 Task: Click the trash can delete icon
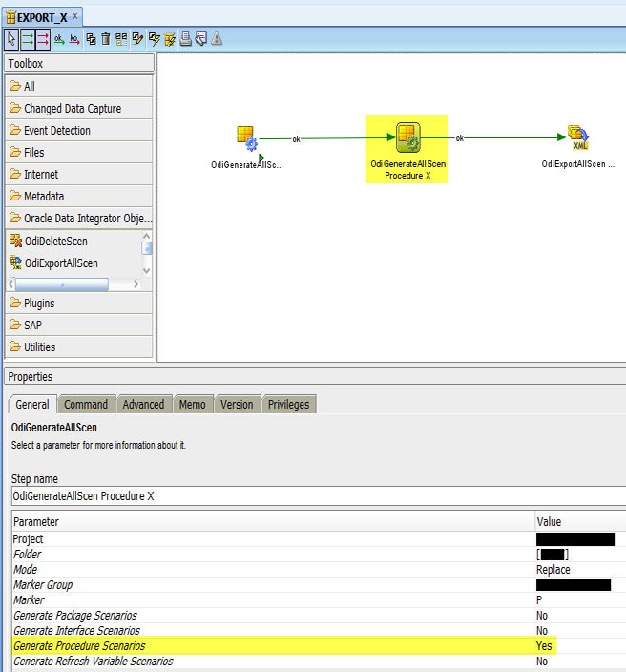[106, 39]
